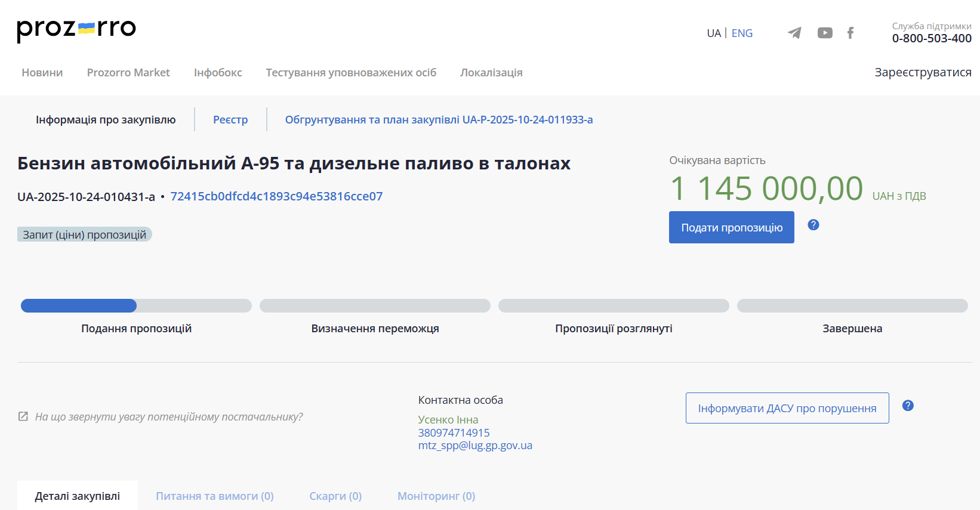This screenshot has width=980, height=510.
Task: Open the YouTube channel icon
Action: pos(825,33)
